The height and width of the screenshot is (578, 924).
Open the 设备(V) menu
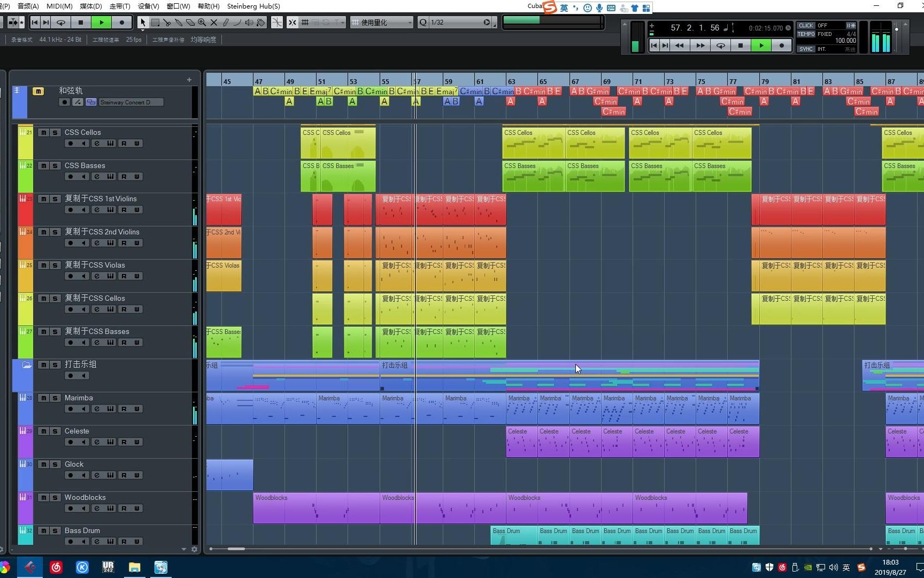(148, 6)
